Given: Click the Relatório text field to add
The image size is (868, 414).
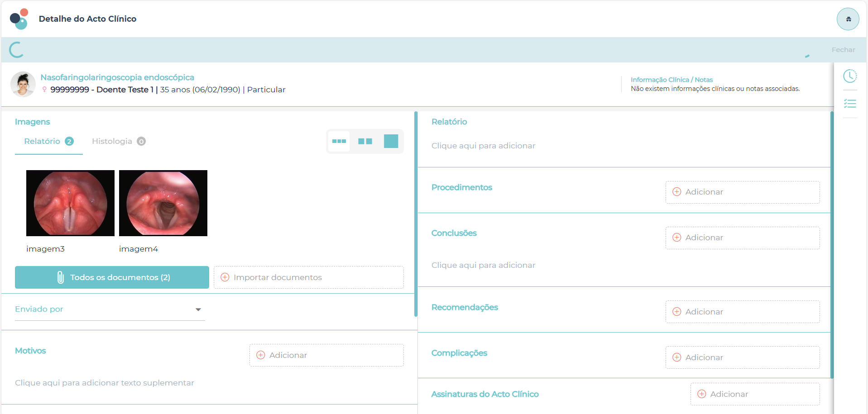Looking at the screenshot, I should click(483, 146).
